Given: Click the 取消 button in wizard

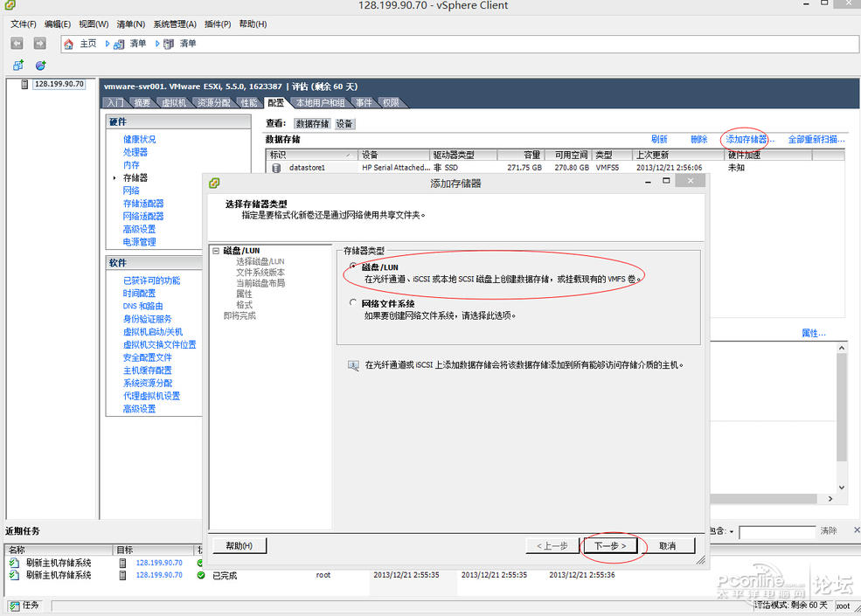Looking at the screenshot, I should pos(667,546).
